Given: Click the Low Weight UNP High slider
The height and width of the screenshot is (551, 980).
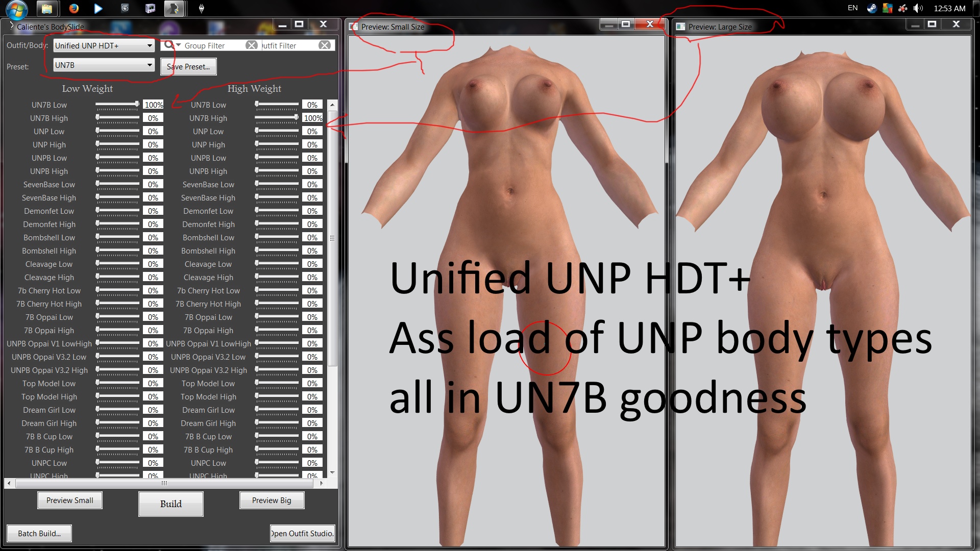Looking at the screenshot, I should click(x=117, y=145).
